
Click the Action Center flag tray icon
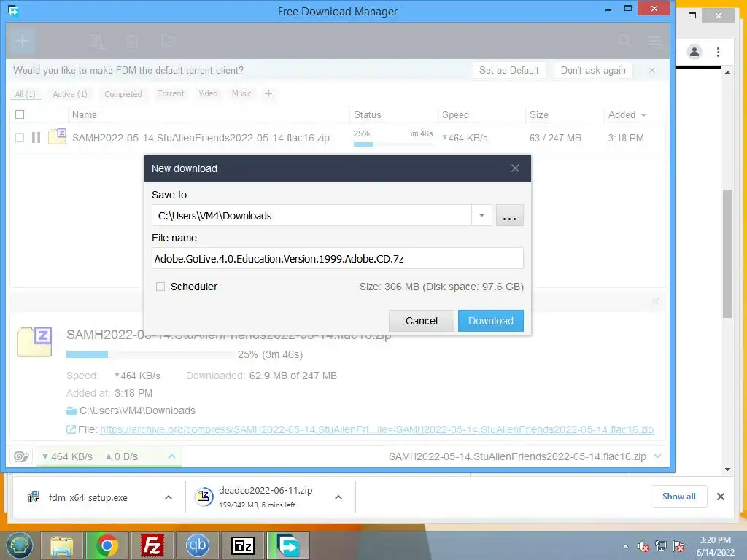[x=678, y=546]
